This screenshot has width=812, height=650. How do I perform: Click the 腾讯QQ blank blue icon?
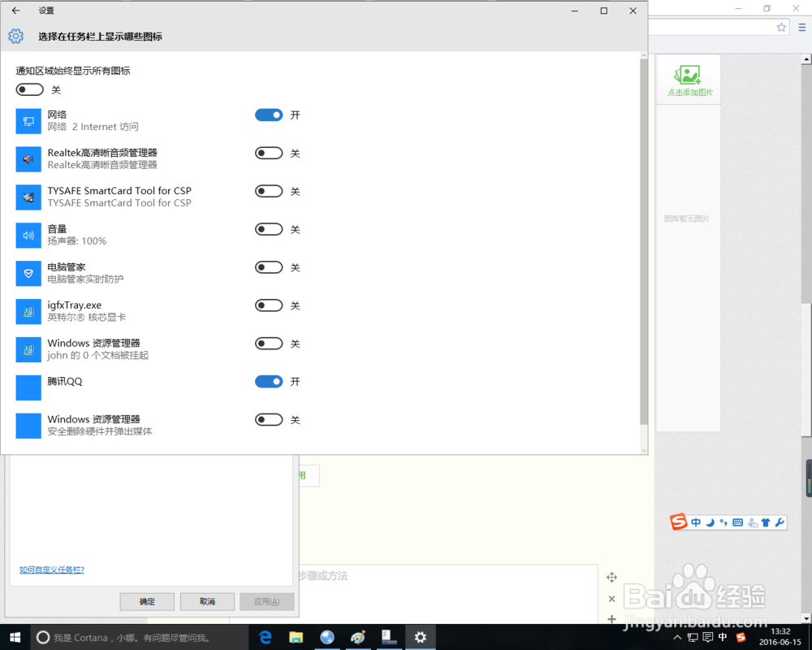coord(28,388)
